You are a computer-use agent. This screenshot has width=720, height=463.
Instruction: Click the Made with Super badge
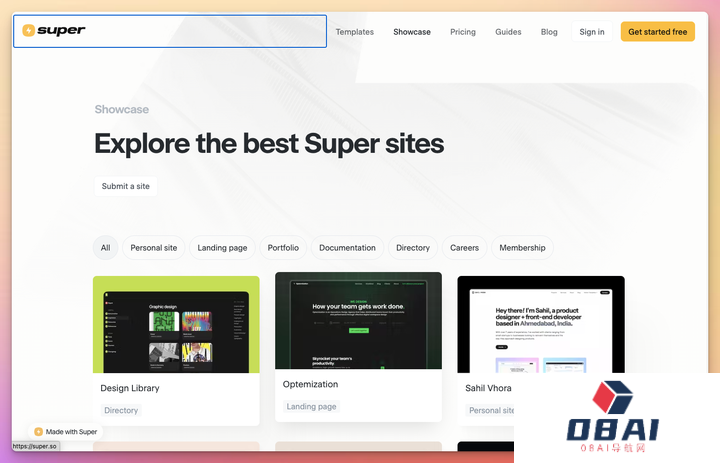click(66, 432)
